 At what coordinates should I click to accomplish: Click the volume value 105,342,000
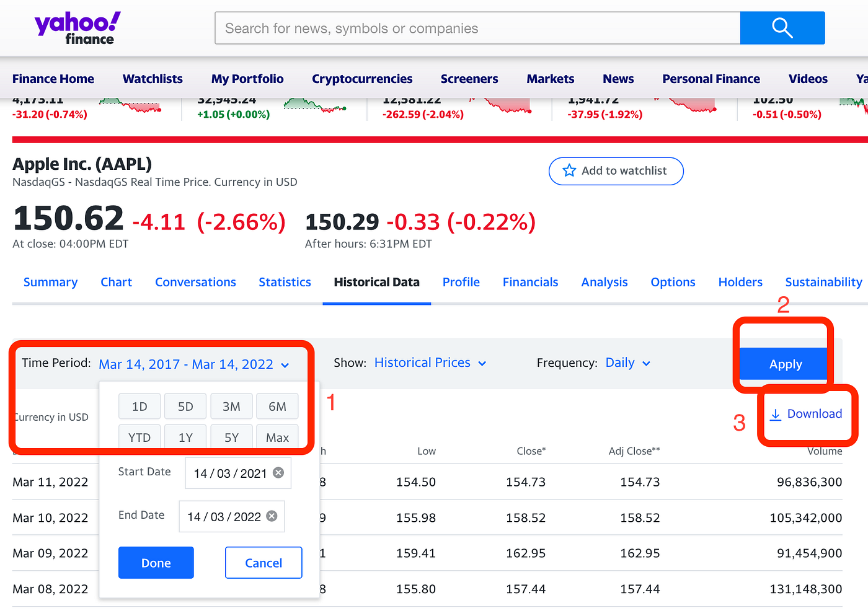pyautogui.click(x=806, y=518)
